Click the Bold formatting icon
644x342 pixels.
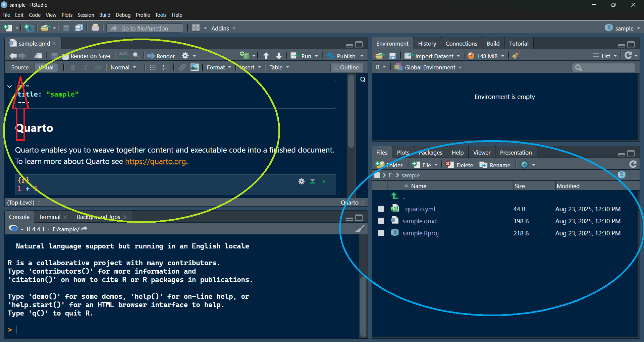(73, 67)
